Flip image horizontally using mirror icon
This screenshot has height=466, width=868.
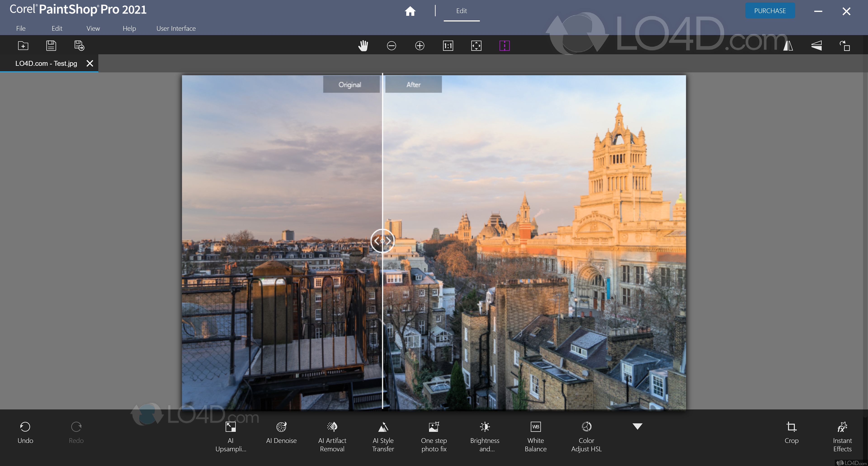click(x=788, y=45)
